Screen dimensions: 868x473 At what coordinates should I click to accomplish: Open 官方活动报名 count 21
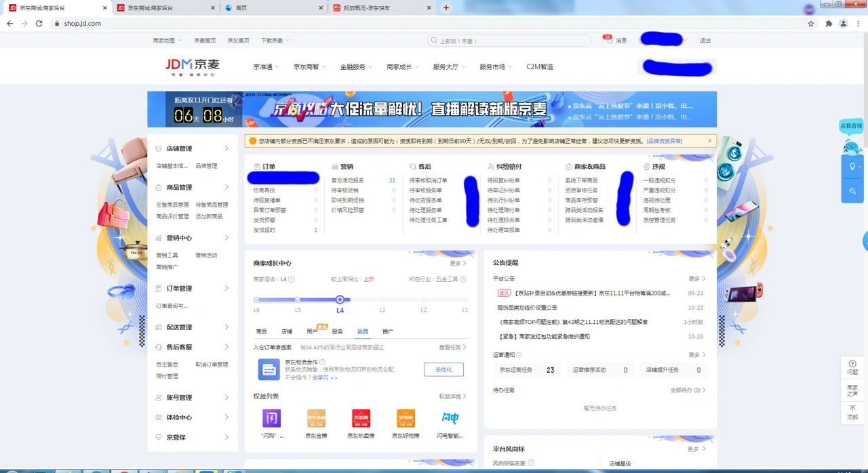pyautogui.click(x=392, y=180)
